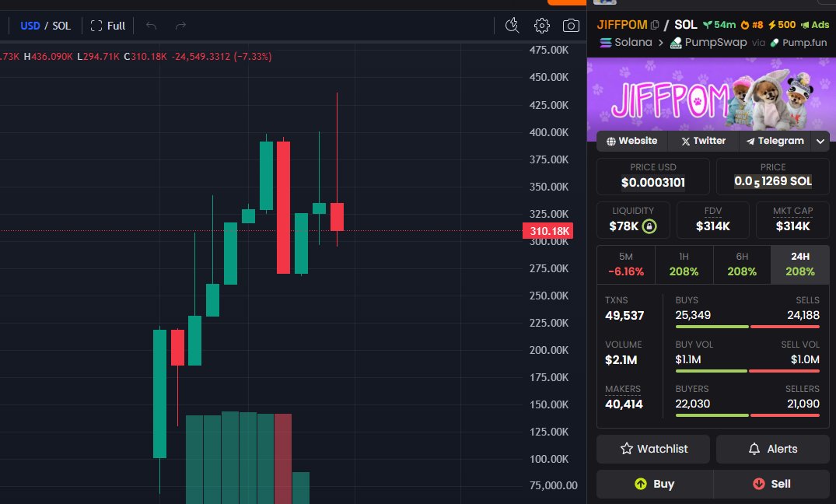Click the buyers versus sellers ratio bar
The width and height of the screenshot is (836, 504).
pyautogui.click(x=747, y=415)
